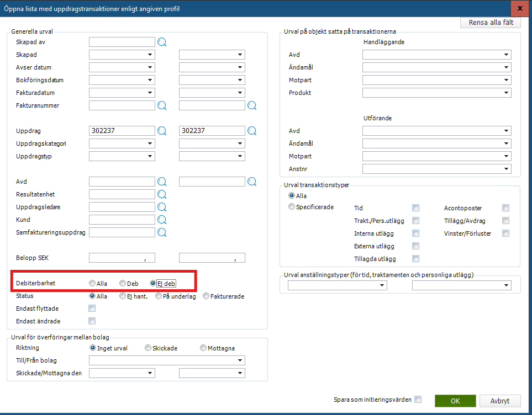Enable Externa utlägg checkbox

[x=415, y=246]
